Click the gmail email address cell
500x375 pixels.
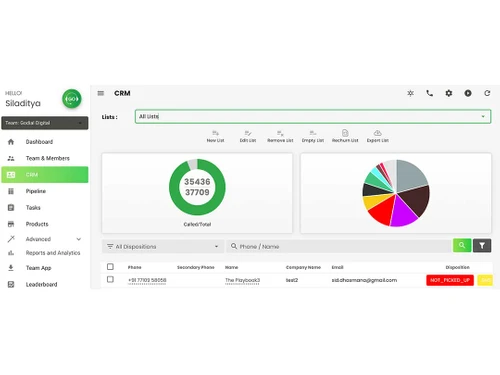(364, 280)
